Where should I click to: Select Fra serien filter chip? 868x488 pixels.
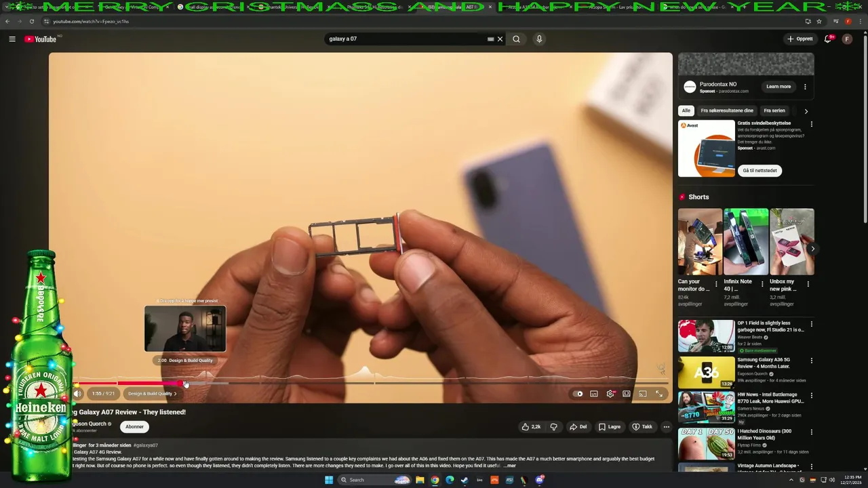pyautogui.click(x=774, y=110)
